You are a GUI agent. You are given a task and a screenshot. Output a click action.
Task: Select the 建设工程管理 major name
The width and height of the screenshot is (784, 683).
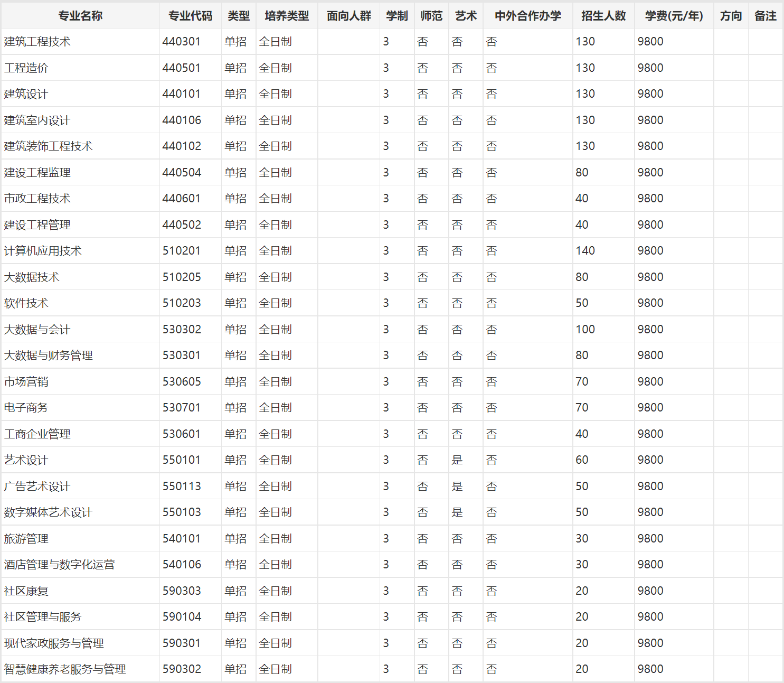37,224
